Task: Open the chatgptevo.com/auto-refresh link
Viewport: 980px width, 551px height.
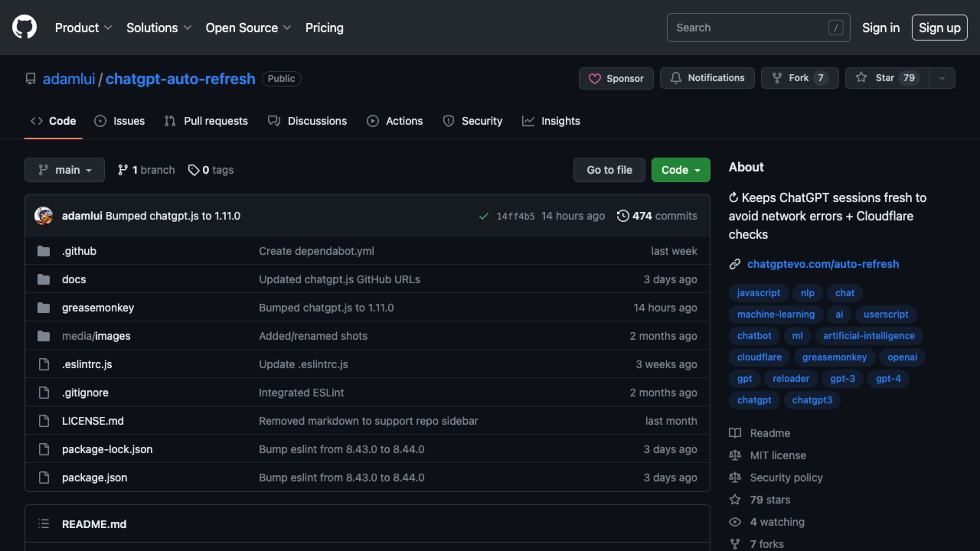Action: pyautogui.click(x=823, y=264)
